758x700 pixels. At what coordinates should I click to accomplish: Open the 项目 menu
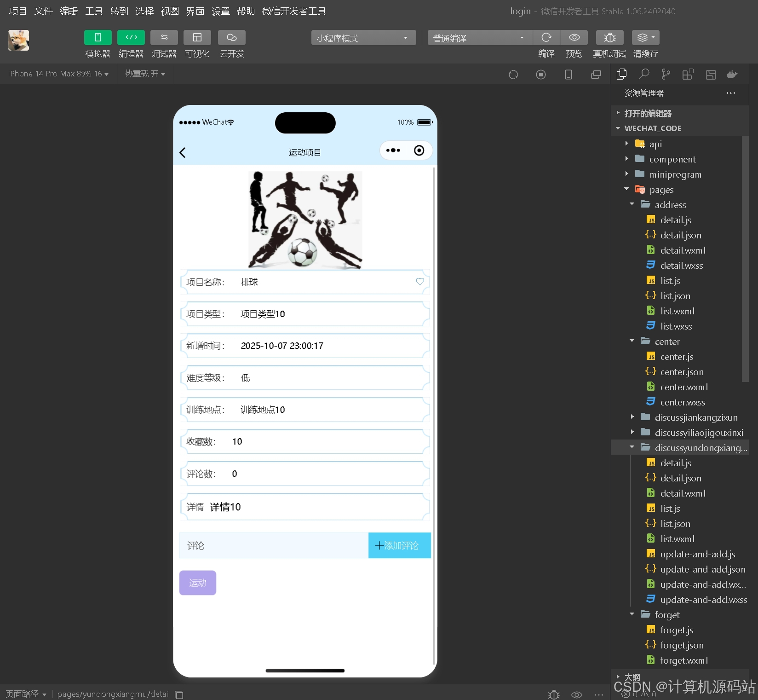click(x=18, y=11)
